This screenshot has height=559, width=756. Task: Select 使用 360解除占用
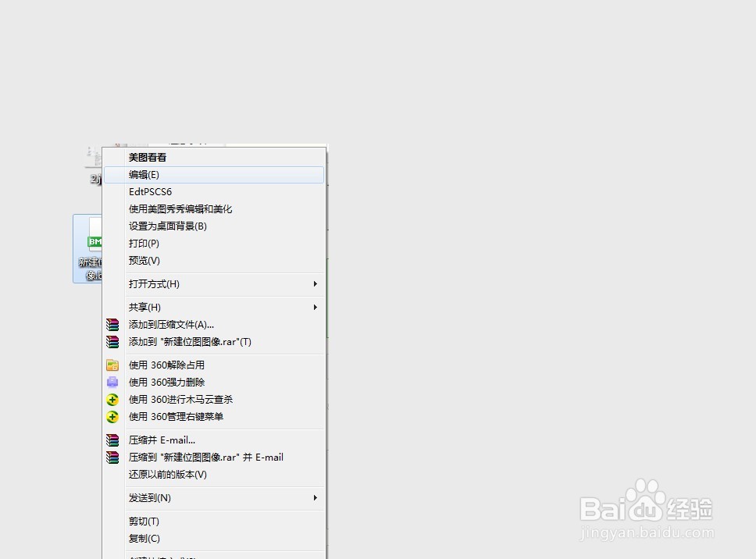tap(214, 365)
